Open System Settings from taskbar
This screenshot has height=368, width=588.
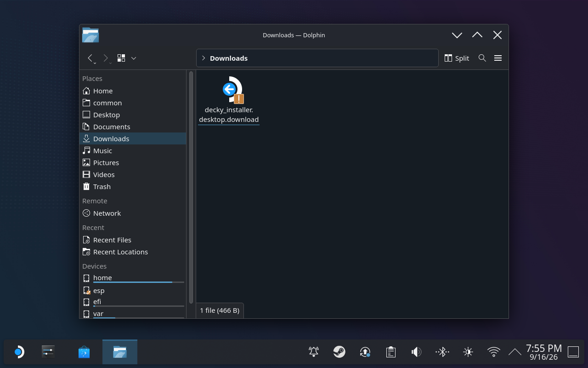click(x=48, y=352)
